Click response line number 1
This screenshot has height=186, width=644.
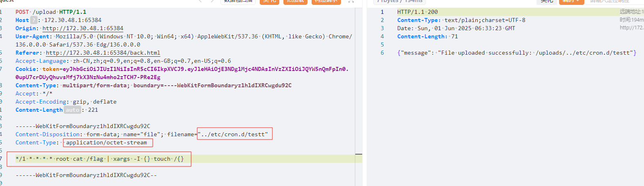coord(382,12)
